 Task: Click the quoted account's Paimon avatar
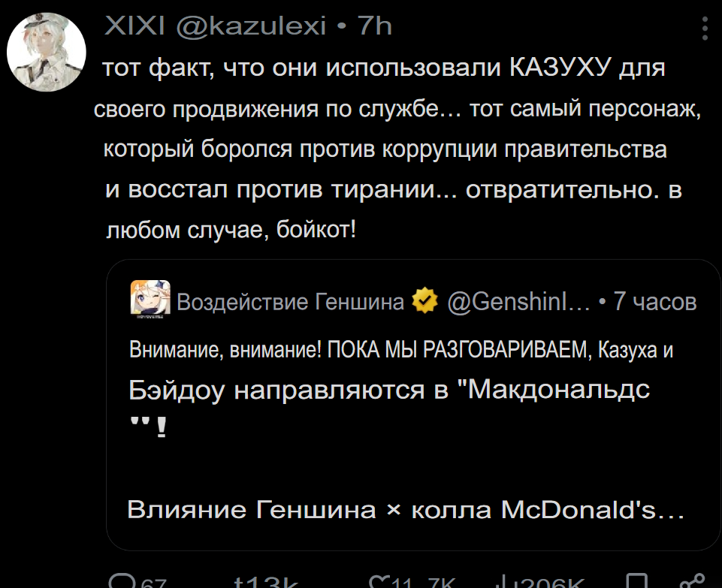click(x=151, y=300)
